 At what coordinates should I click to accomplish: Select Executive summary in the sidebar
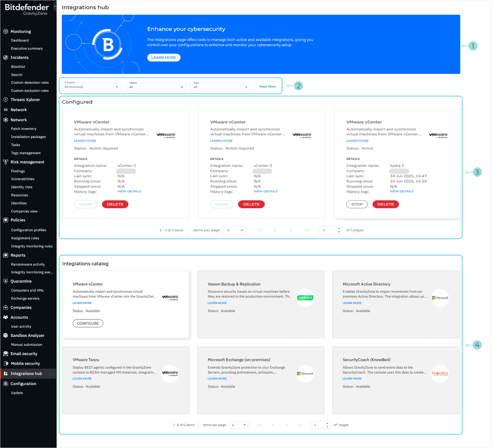coord(27,48)
